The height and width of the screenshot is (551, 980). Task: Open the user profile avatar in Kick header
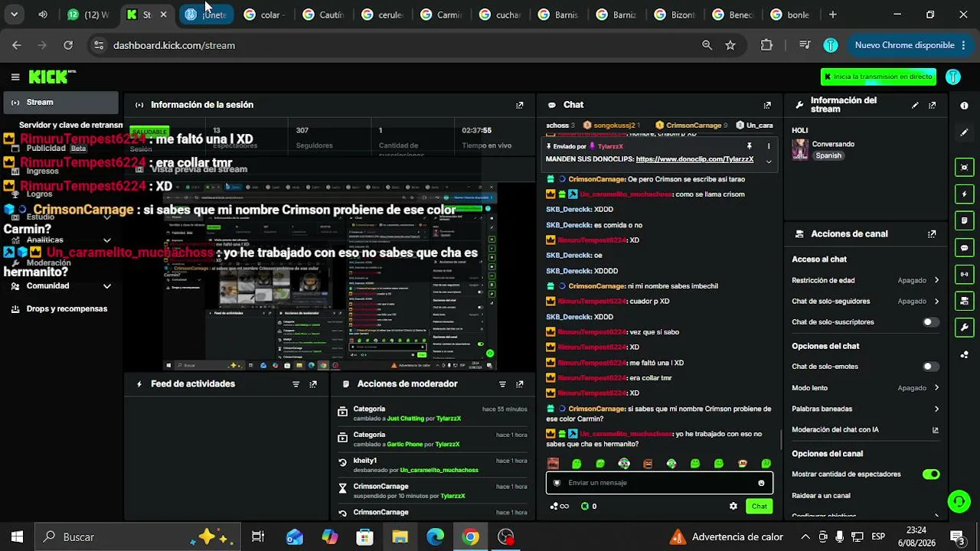tap(953, 77)
